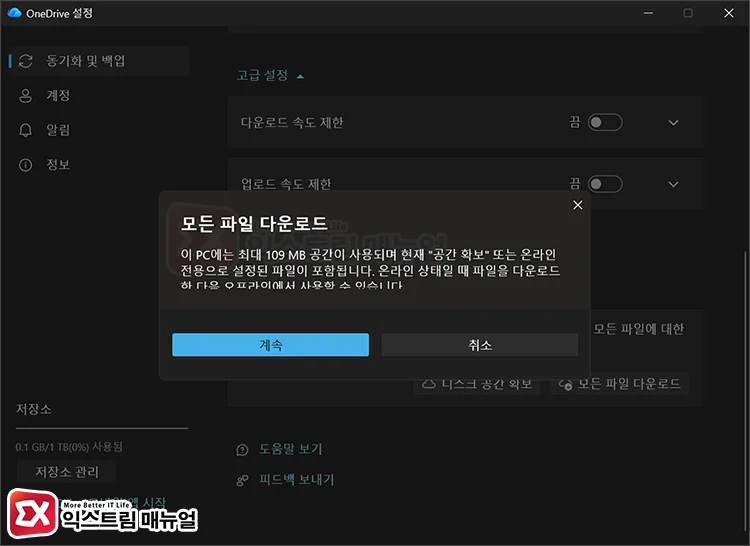Open the 동기화 및 백업 sidebar section

(x=99, y=61)
